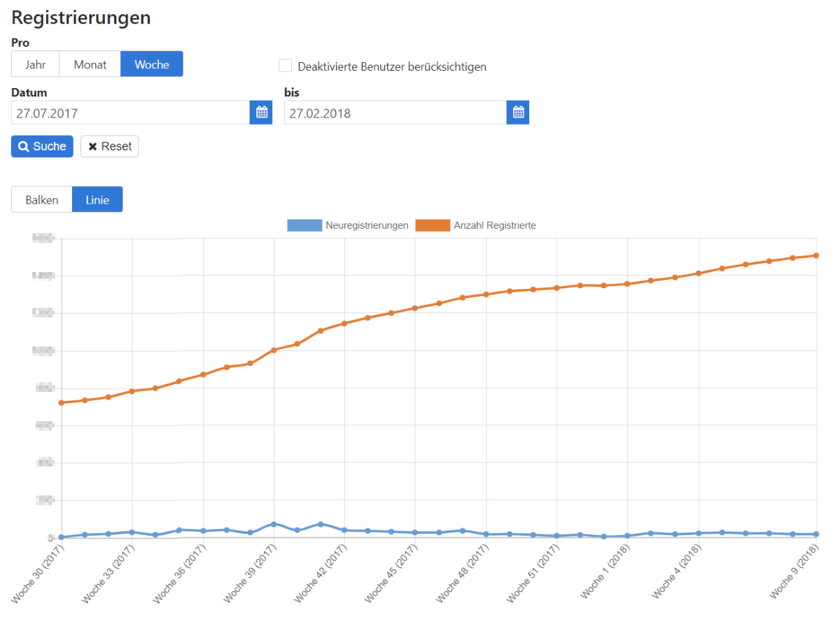The height and width of the screenshot is (629, 840).
Task: Open calendar picker for end date 'bis'
Action: [518, 113]
